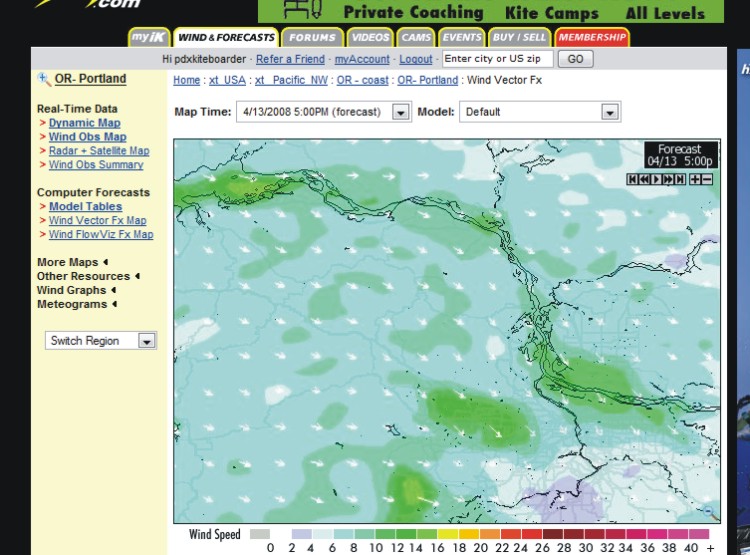750x555 pixels.
Task: Click the city or US zip field
Action: click(x=498, y=59)
